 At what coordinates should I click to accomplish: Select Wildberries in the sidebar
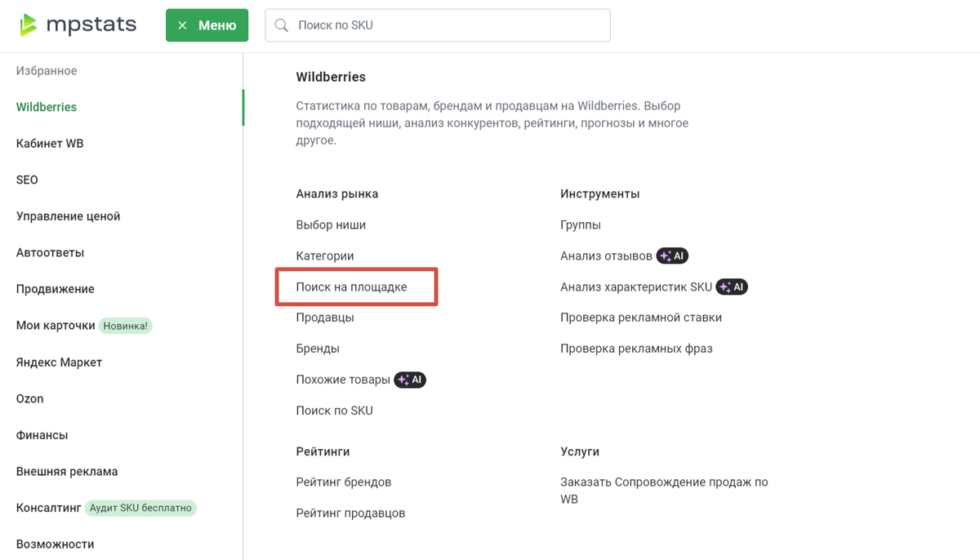pos(47,107)
